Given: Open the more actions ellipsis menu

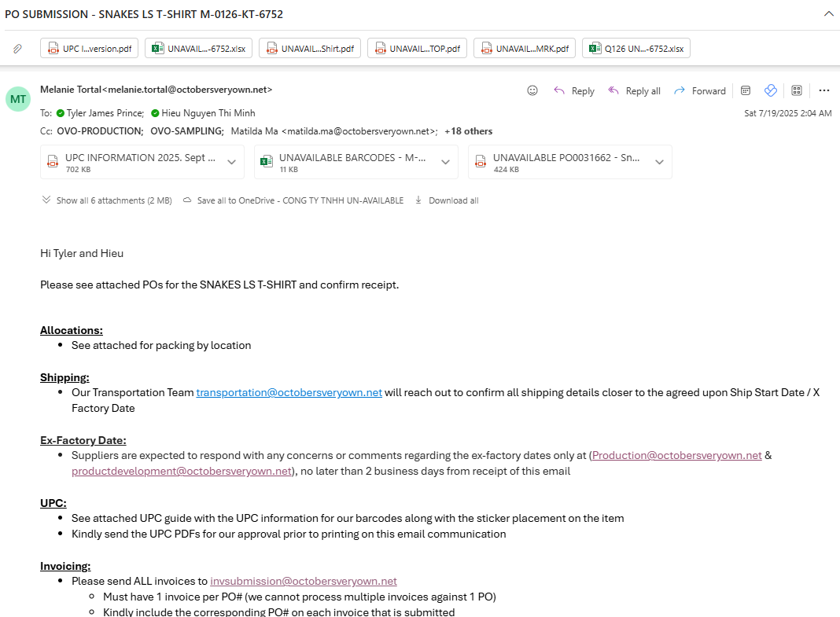Looking at the screenshot, I should coord(824,90).
